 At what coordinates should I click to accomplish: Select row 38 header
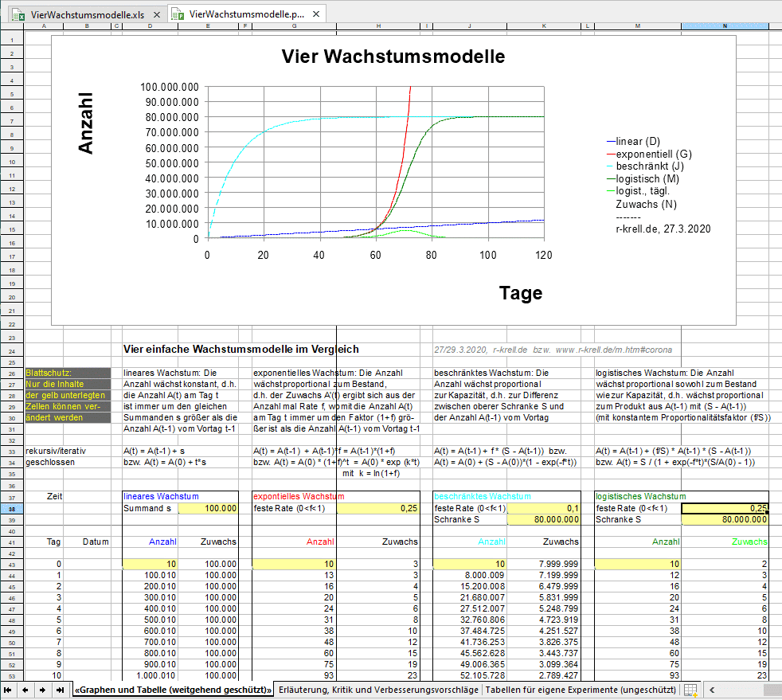tap(11, 508)
